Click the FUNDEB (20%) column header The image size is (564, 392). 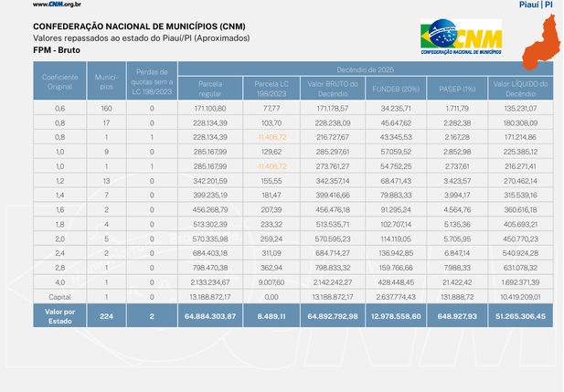[396, 89]
